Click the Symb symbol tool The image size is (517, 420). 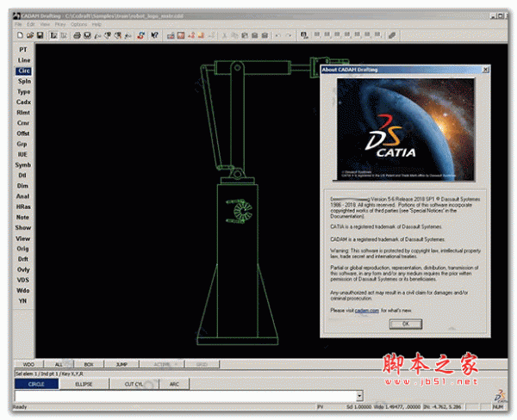[x=23, y=164]
